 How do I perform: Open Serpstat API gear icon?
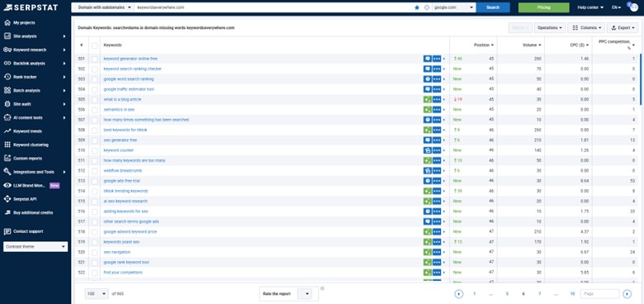pos(7,199)
